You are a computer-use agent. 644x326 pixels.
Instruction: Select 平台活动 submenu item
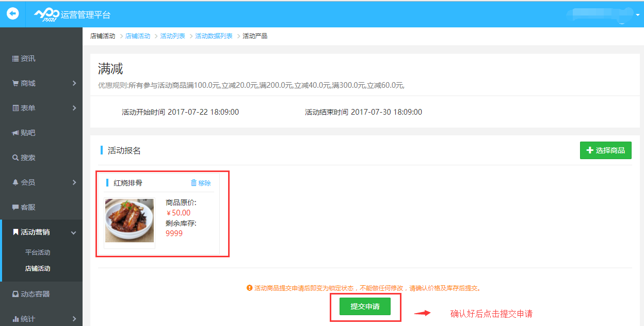38,253
